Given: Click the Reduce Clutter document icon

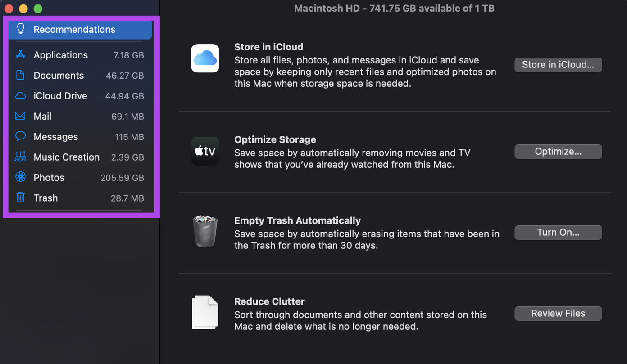Looking at the screenshot, I should point(205,312).
